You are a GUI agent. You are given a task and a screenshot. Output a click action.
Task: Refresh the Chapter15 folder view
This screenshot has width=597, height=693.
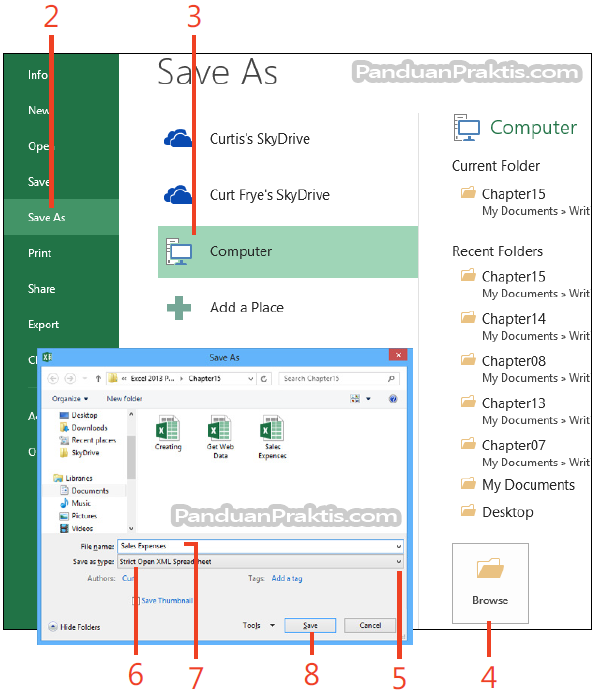[264, 379]
